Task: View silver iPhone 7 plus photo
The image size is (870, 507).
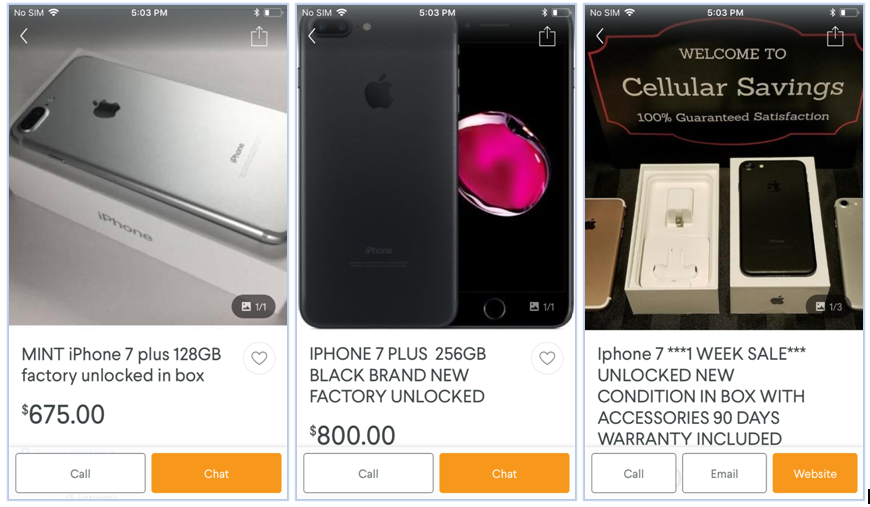Action: coord(148,166)
